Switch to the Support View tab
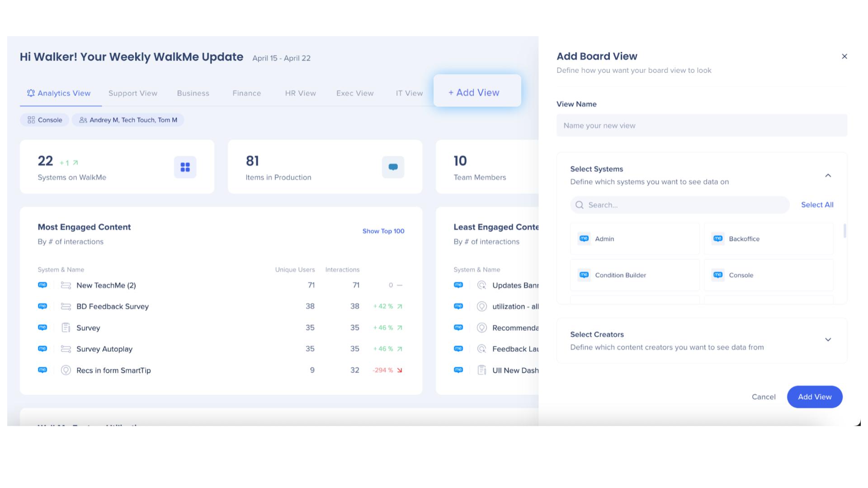 tap(133, 93)
